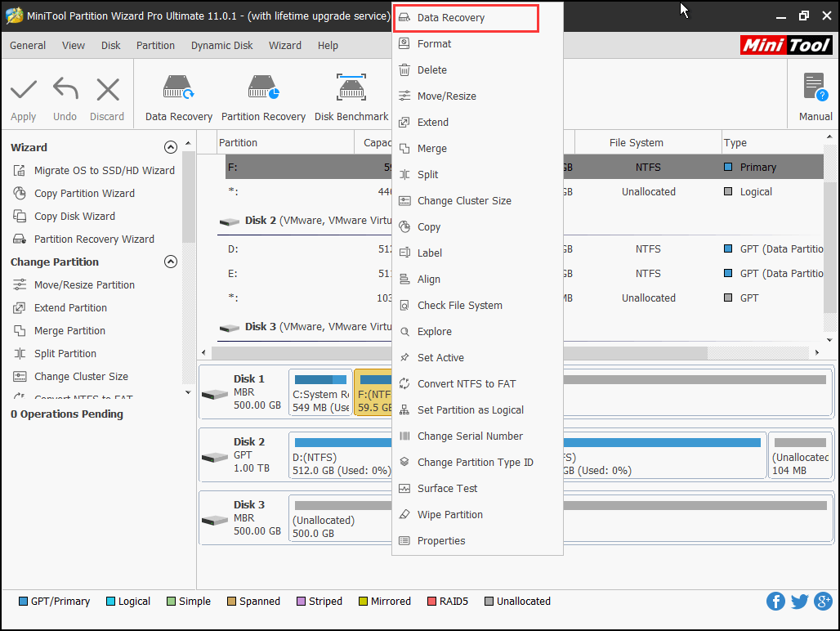Open the Facebook share icon
Image resolution: width=840 pixels, height=631 pixels.
point(775,601)
